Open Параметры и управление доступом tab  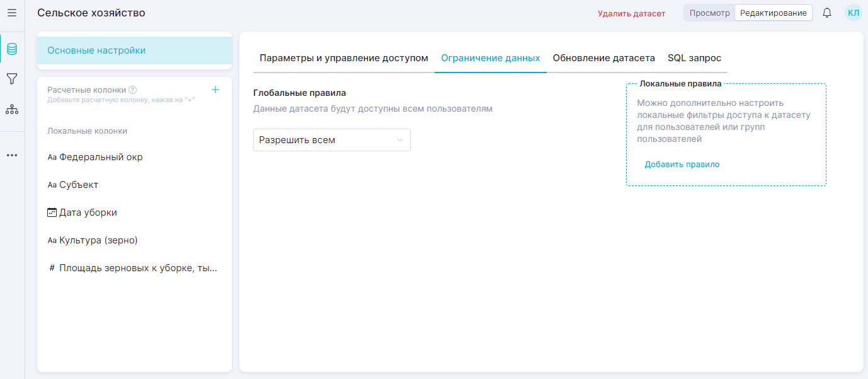tap(343, 58)
